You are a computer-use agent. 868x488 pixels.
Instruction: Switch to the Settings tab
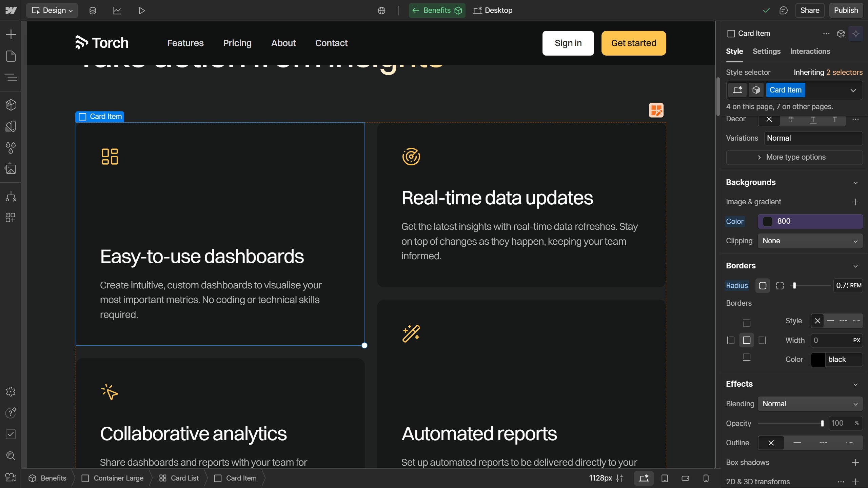[x=766, y=51]
